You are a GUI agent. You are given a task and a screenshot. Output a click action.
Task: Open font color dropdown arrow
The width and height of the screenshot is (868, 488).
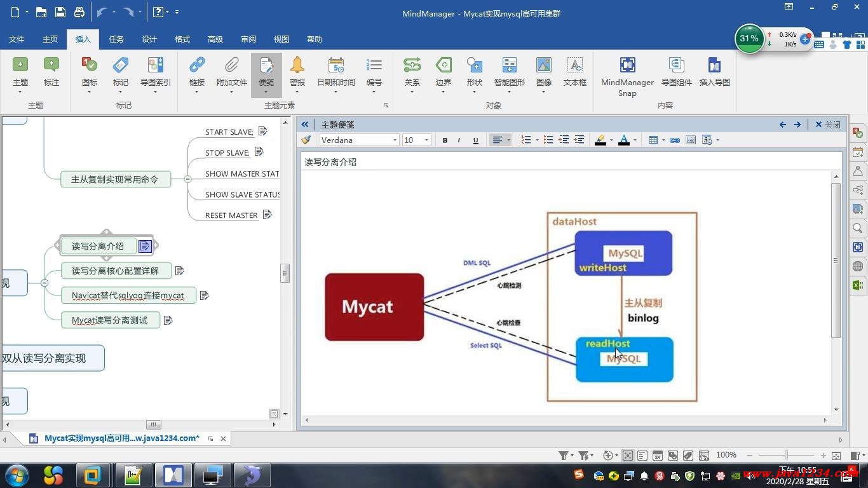pos(635,140)
